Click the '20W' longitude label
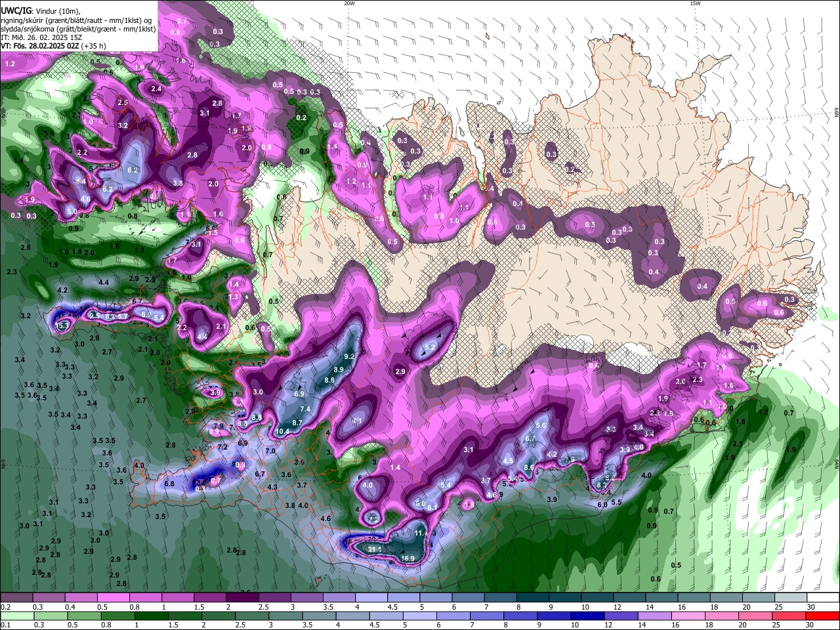Image resolution: width=840 pixels, height=630 pixels. click(x=349, y=3)
